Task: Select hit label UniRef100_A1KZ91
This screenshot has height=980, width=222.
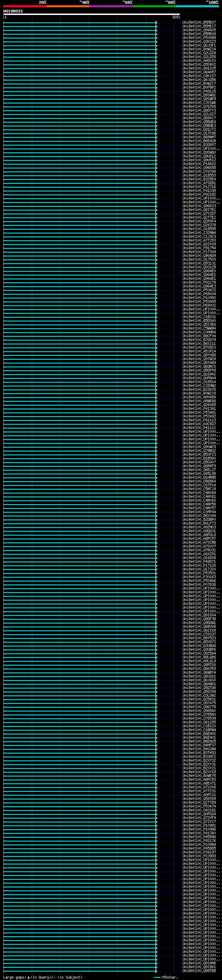Action: coord(199,554)
